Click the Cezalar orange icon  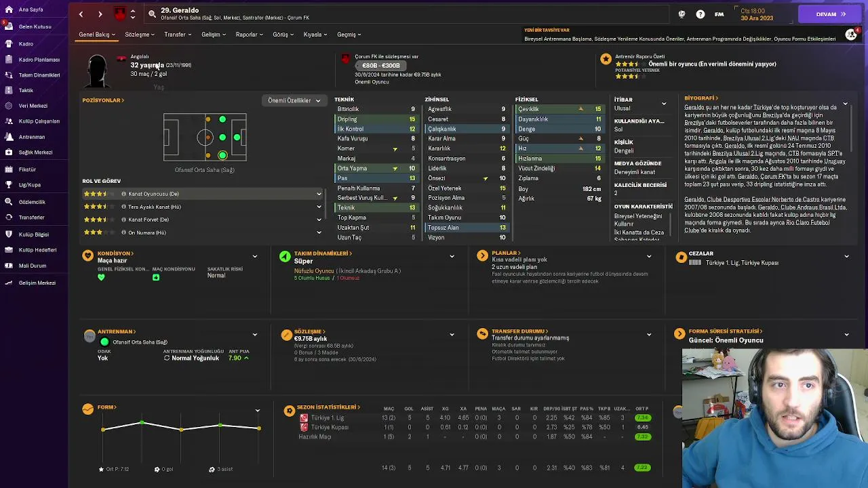pos(681,257)
